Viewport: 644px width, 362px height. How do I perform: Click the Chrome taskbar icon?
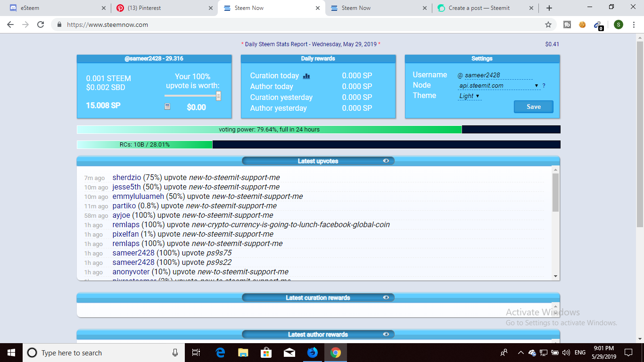point(335,353)
